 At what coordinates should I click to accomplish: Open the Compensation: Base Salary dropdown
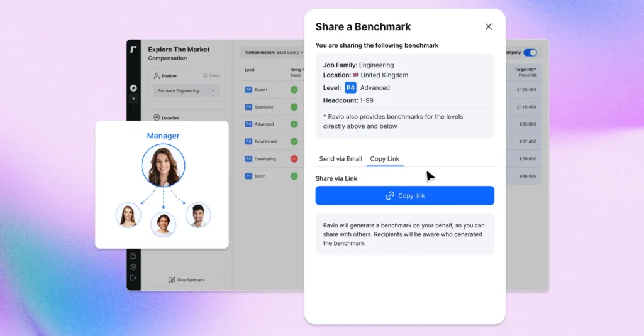coord(274,53)
